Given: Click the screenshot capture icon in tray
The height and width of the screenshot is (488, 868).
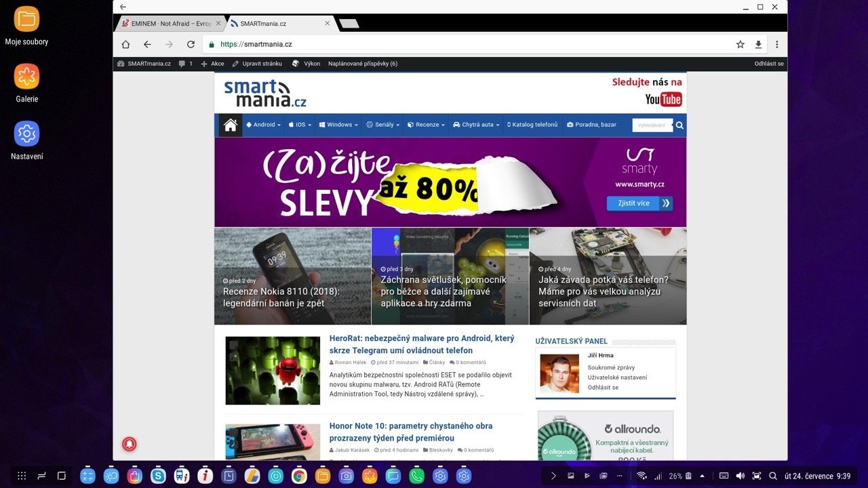Looking at the screenshot, I should point(756,476).
